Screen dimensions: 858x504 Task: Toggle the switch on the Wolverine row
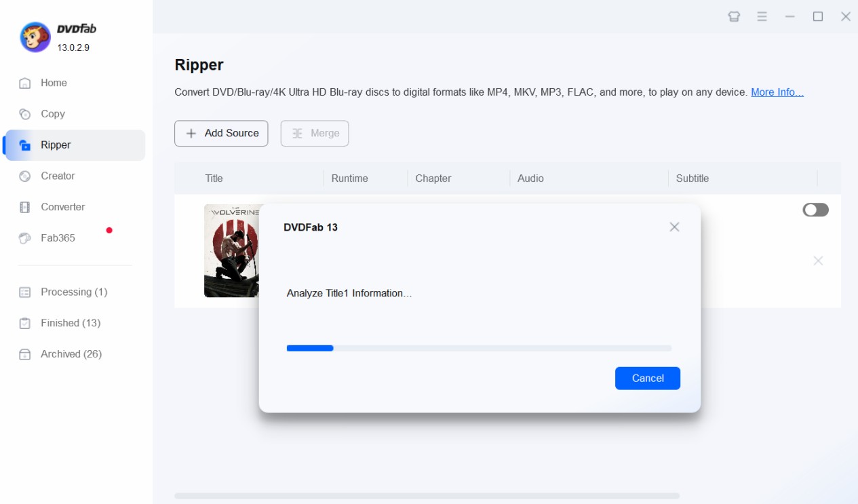point(815,210)
